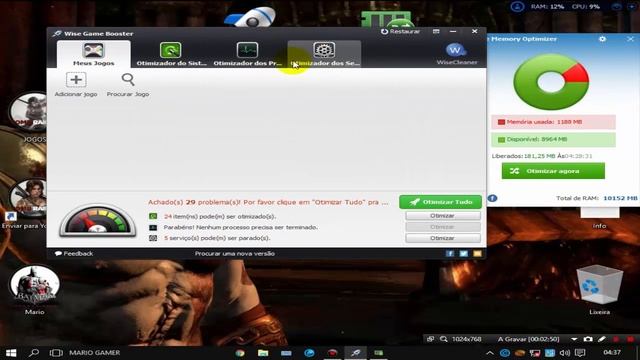640x360 pixels.
Task: Click the memory usage pie chart
Action: click(551, 82)
